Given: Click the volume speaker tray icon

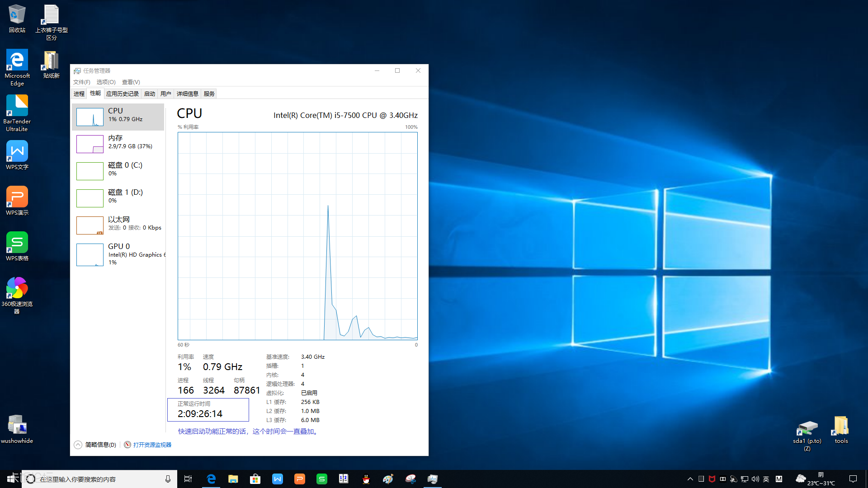Looking at the screenshot, I should [755, 479].
